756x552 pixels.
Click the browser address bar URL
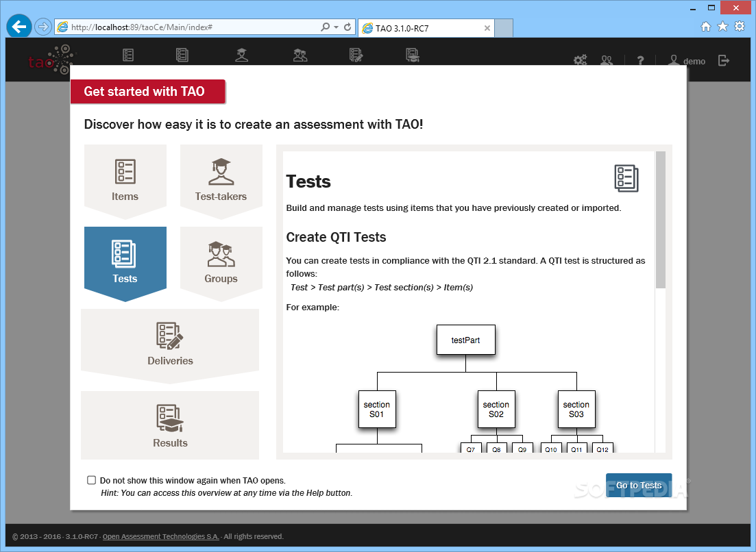coord(142,27)
